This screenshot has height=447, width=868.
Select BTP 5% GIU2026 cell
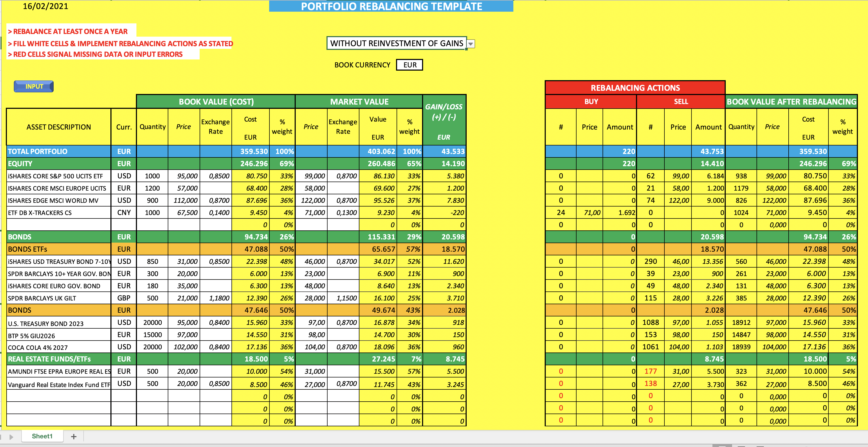click(59, 335)
